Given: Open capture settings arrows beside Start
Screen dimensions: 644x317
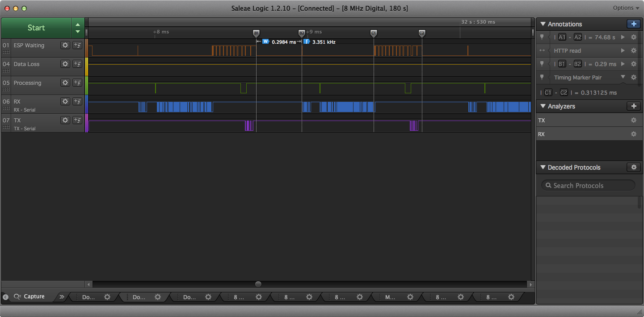Looking at the screenshot, I should tap(78, 28).
